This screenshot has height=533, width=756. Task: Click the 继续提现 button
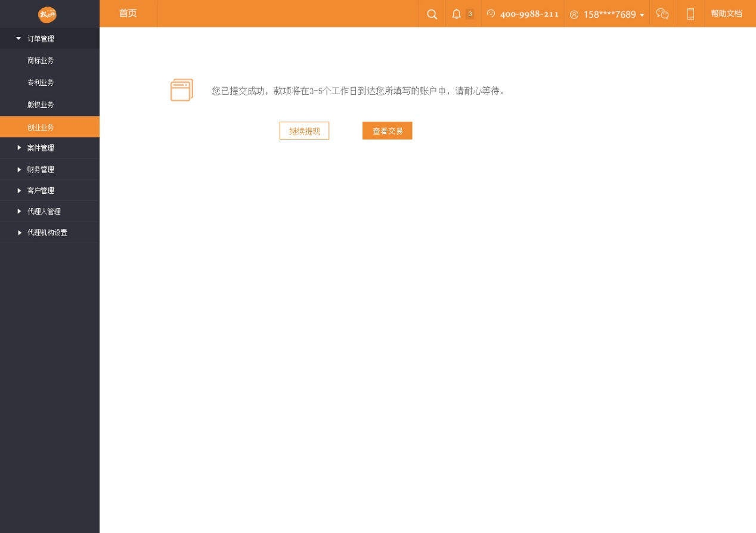(304, 131)
